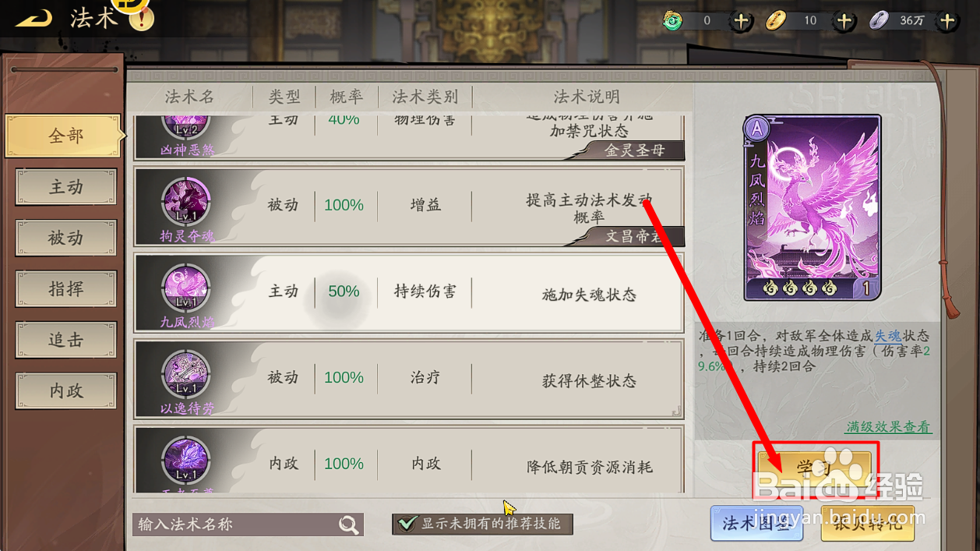Click the 学习 learn button
This screenshot has width=980, height=551.
(x=815, y=469)
